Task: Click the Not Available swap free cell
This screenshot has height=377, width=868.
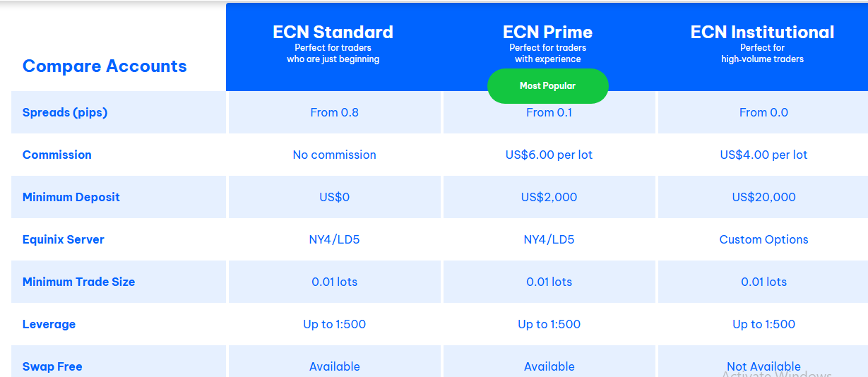Action: point(763,366)
